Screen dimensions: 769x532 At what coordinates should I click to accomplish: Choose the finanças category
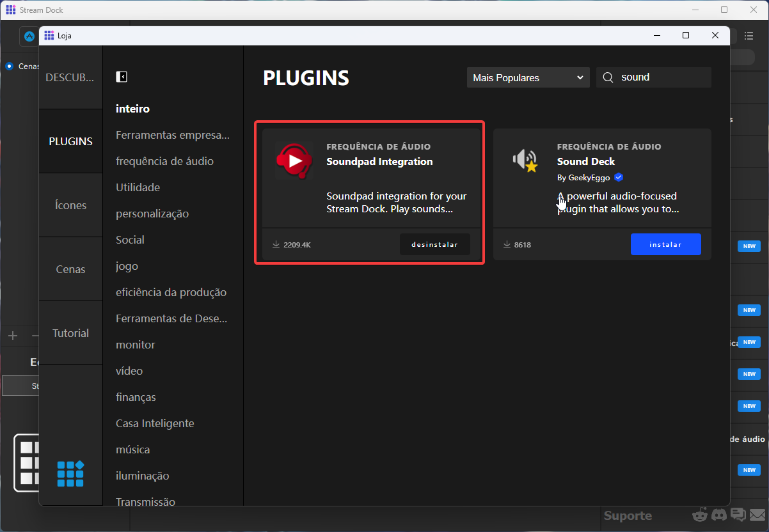click(136, 397)
